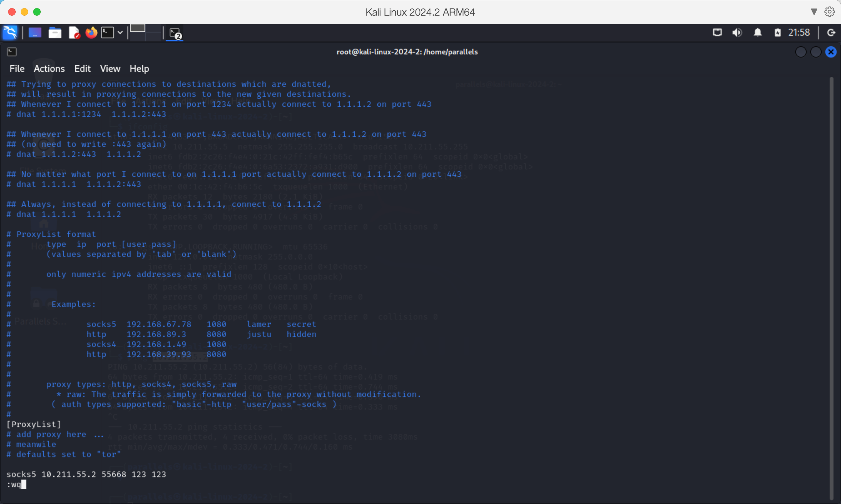Open the file manager from the panel
The width and height of the screenshot is (841, 504).
[55, 33]
